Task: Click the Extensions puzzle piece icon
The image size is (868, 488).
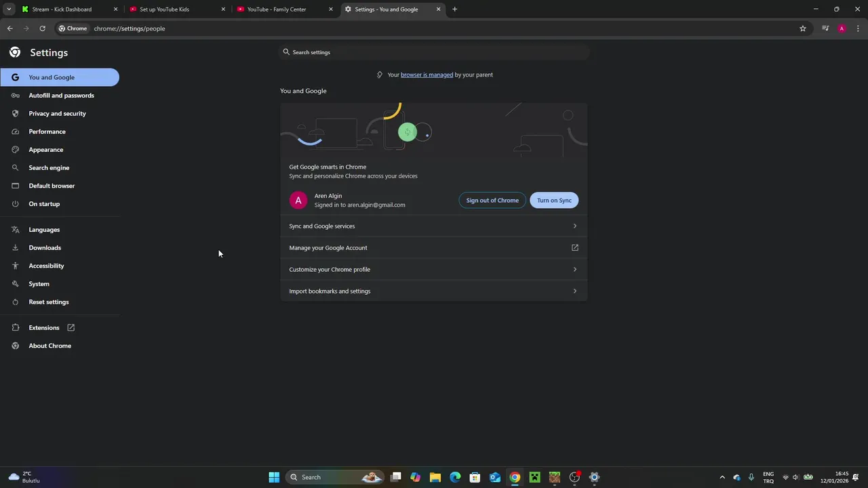Action: tap(15, 328)
